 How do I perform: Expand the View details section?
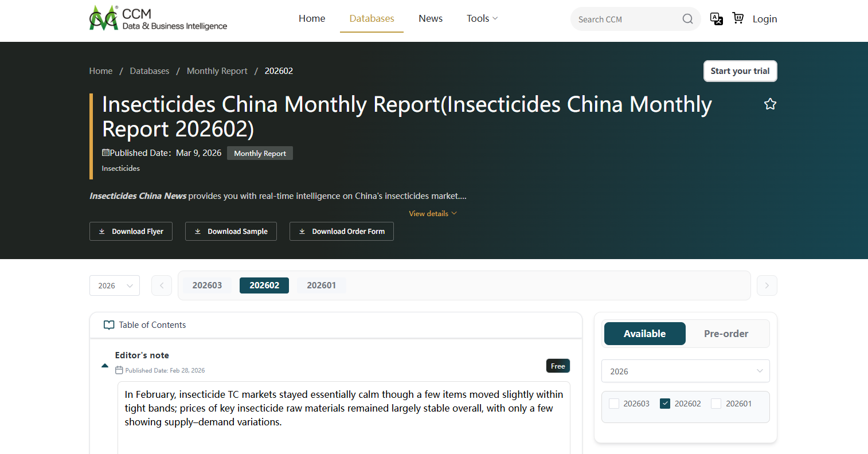432,213
